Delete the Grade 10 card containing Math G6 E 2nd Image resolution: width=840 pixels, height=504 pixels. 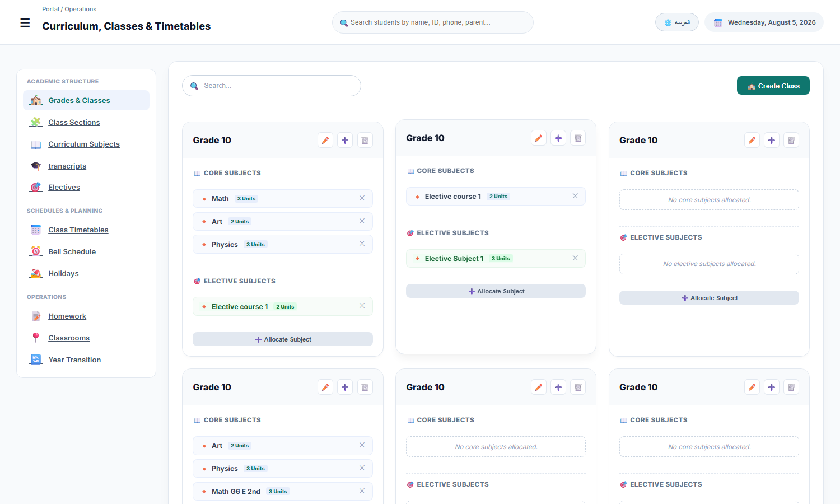click(365, 387)
